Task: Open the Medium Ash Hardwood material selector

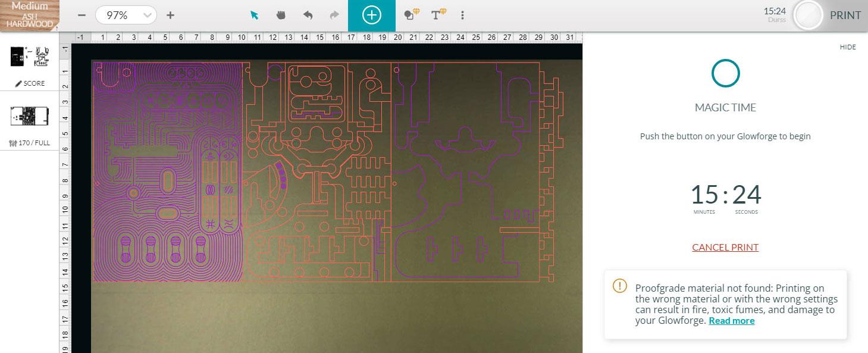Action: (29, 12)
